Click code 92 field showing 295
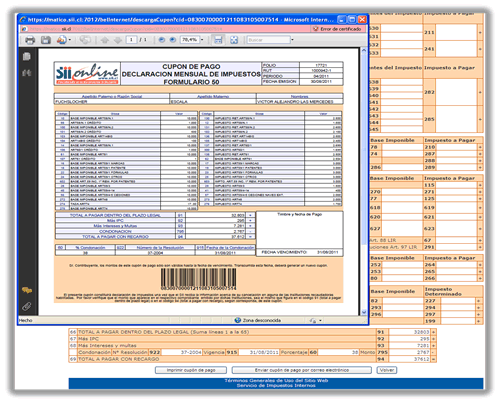Image resolution: width=500 pixels, height=403 pixels. tap(410, 339)
